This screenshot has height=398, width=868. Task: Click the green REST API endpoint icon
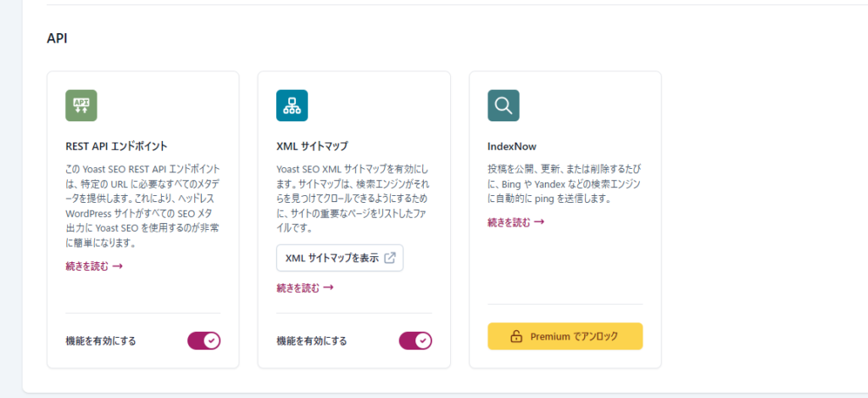pos(81,105)
